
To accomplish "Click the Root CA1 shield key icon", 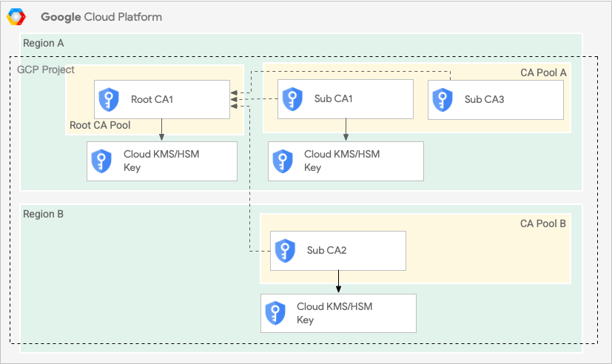I will click(109, 99).
